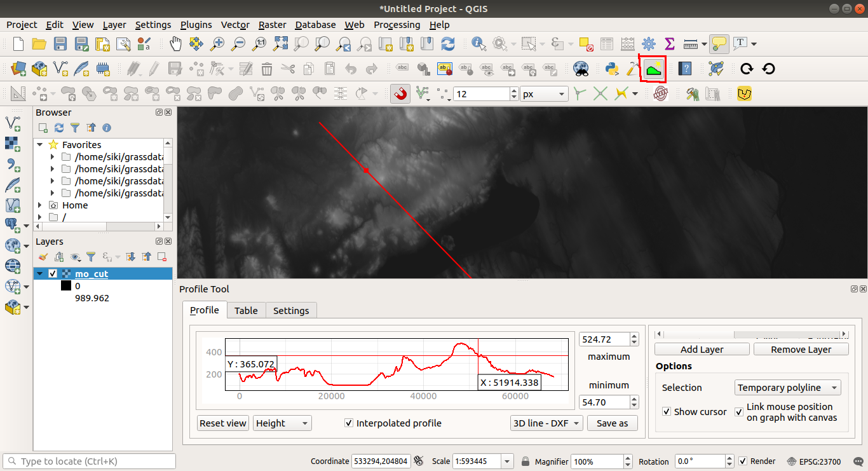Viewport: 868px width, 471px height.
Task: Open the Height dropdown
Action: pyautogui.click(x=281, y=423)
